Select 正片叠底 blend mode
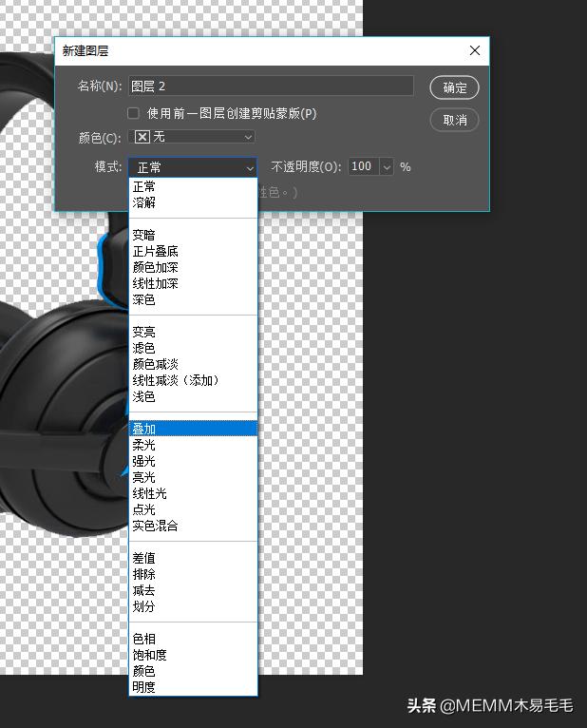587x728 pixels. coord(193,251)
